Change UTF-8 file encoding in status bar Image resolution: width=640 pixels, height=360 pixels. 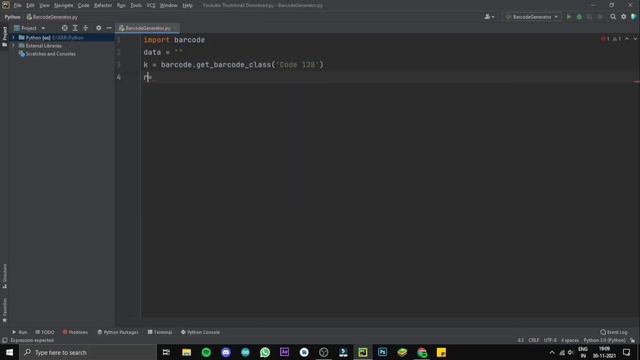[550, 340]
